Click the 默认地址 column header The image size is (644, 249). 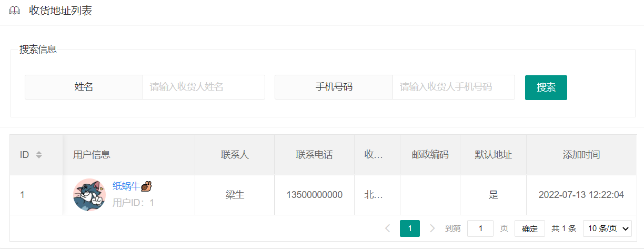[x=494, y=155]
